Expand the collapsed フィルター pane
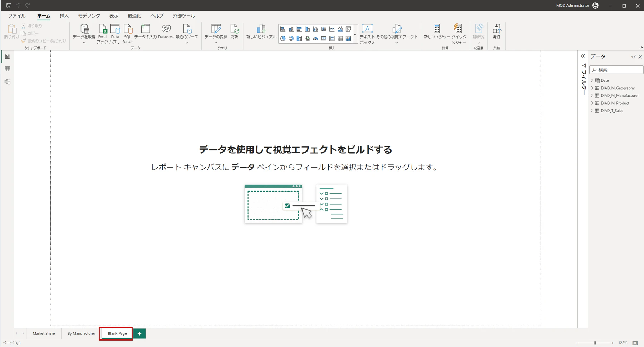Screen dimensions: 644x347 point(583,56)
